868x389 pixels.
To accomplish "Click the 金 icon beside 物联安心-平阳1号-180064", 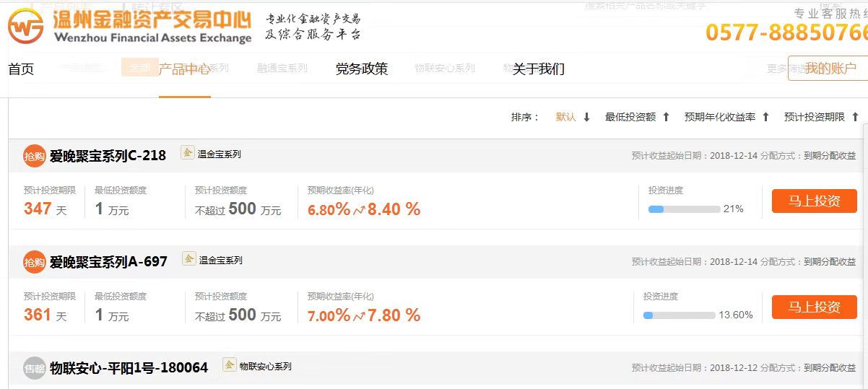I will click(x=230, y=364).
